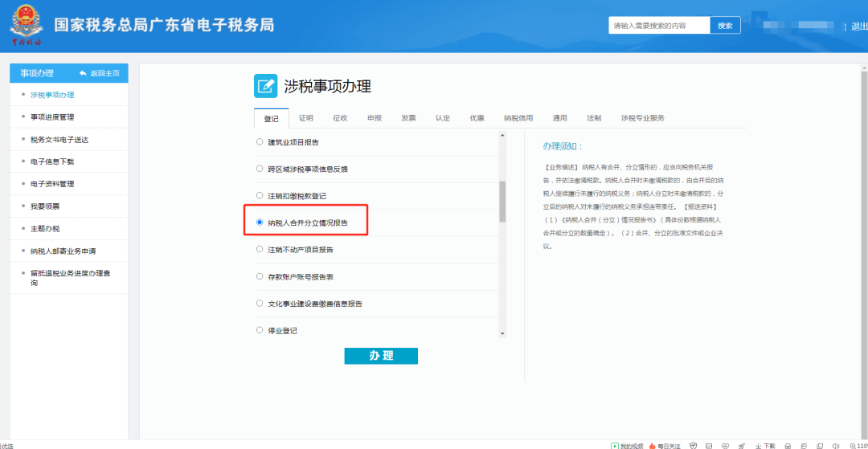868x449 pixels.
Task: Open 涉税事项办理 in sidebar
Action: click(x=52, y=95)
